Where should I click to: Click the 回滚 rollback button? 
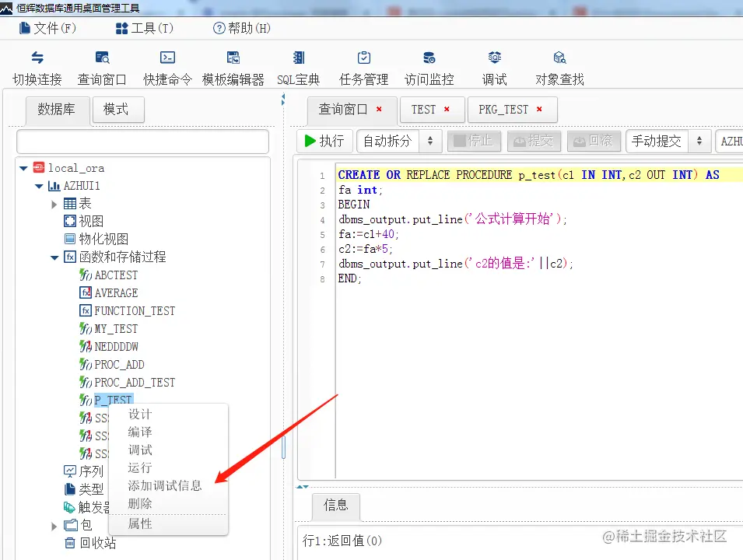[594, 141]
